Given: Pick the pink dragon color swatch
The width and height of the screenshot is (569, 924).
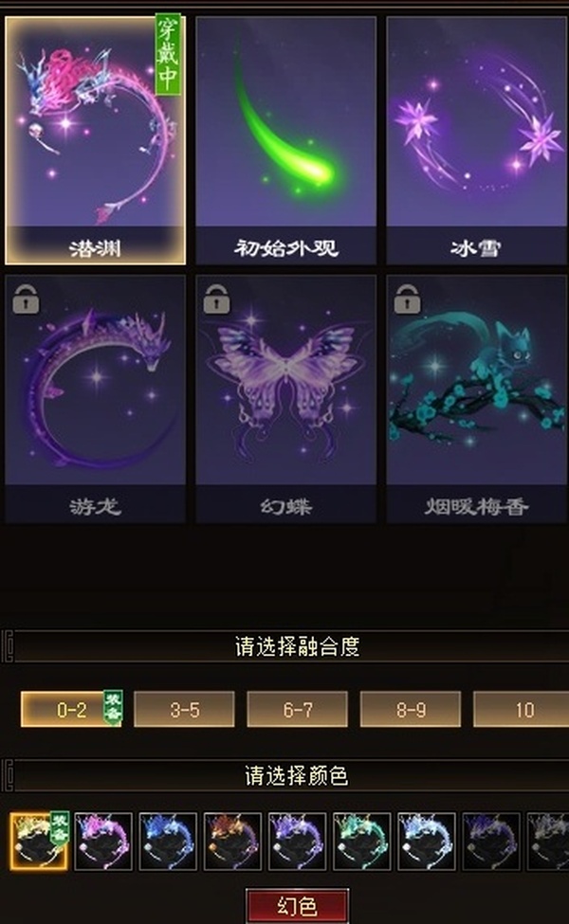Looking at the screenshot, I should (103, 841).
